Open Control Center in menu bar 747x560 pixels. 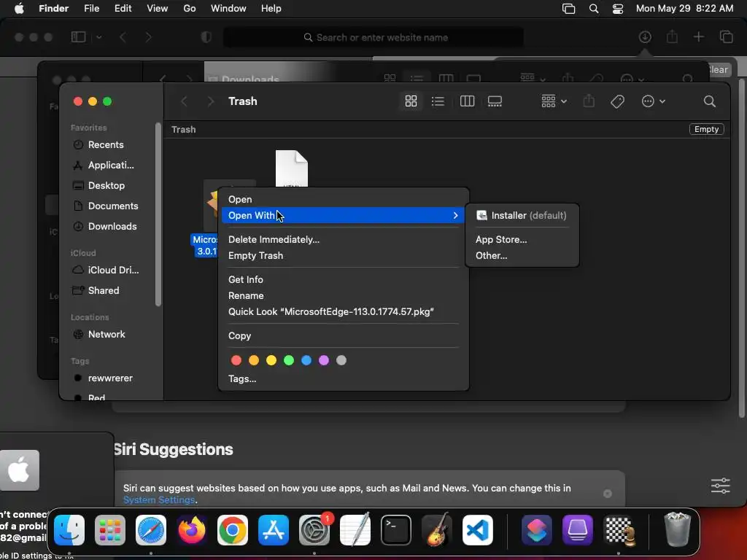617,9
